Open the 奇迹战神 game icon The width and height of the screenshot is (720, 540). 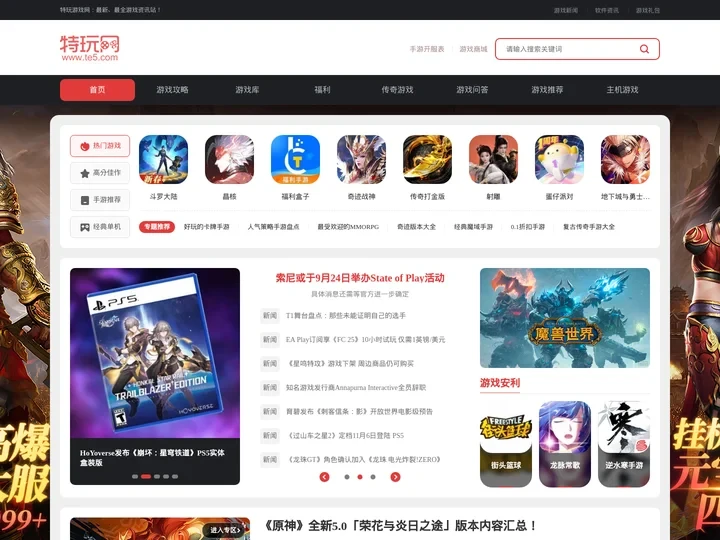(361, 159)
